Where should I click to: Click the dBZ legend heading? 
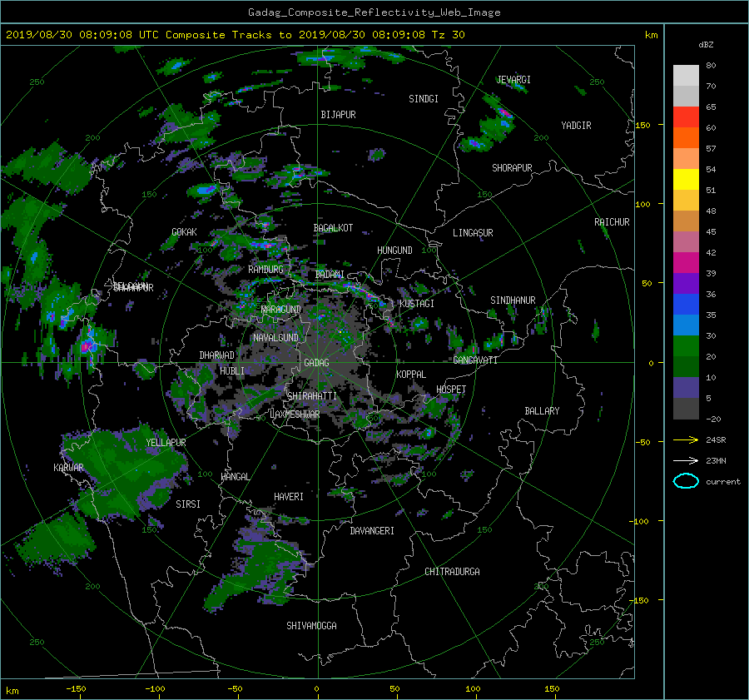pyautogui.click(x=706, y=44)
